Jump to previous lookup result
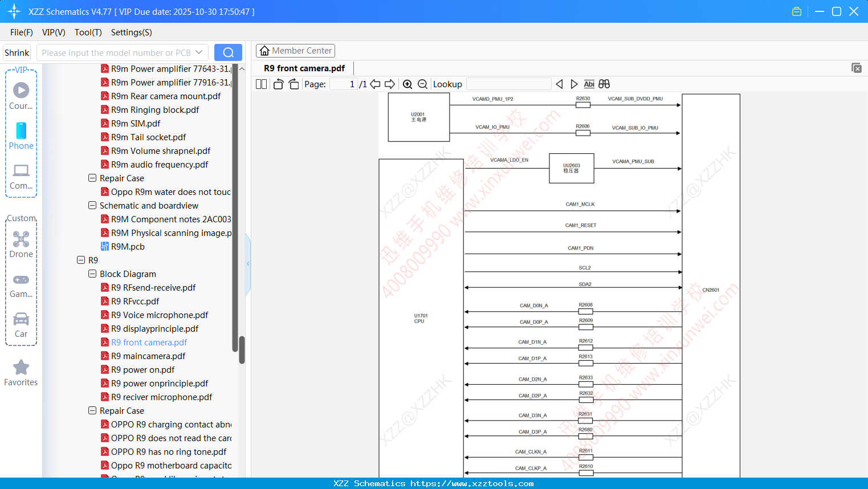This screenshot has height=489, width=868. pos(559,84)
